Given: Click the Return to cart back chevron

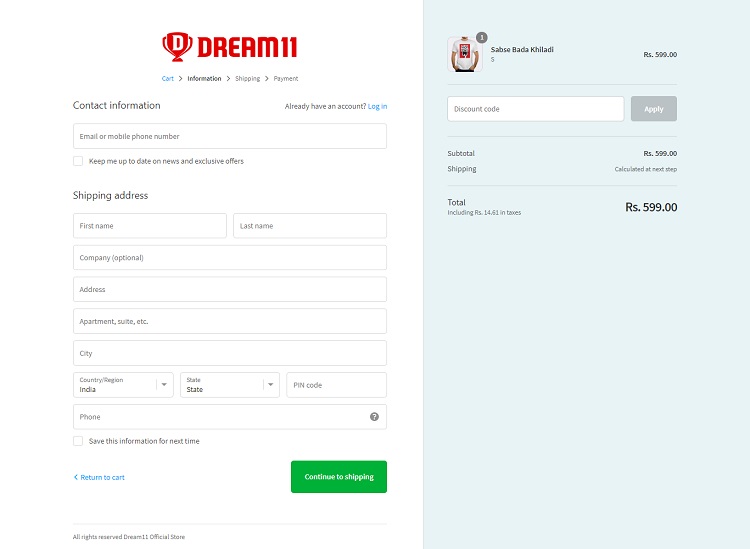Looking at the screenshot, I should pos(76,477).
